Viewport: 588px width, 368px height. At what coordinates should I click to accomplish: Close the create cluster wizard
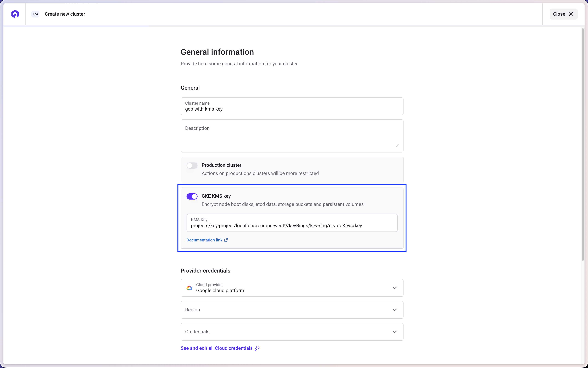563,14
